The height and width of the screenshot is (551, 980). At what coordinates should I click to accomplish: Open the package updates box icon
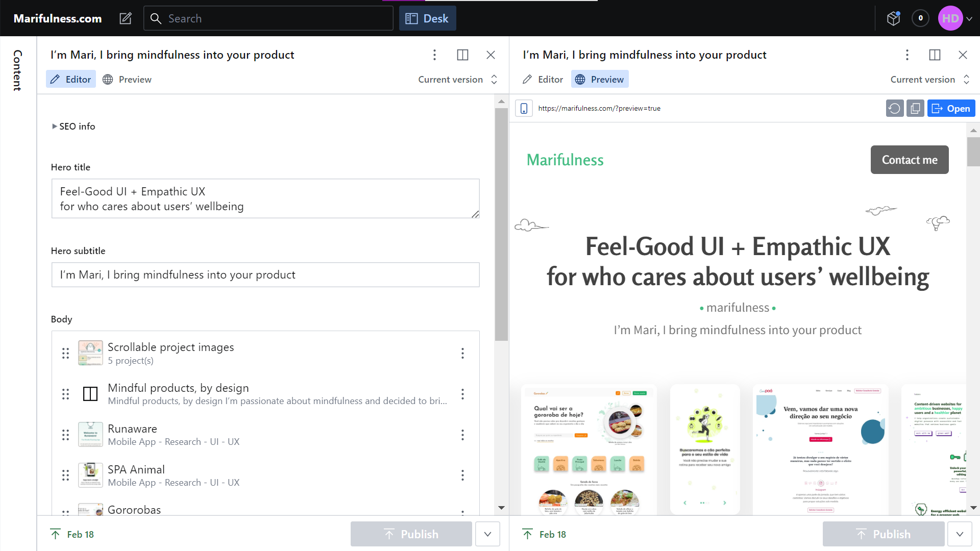[x=893, y=18]
